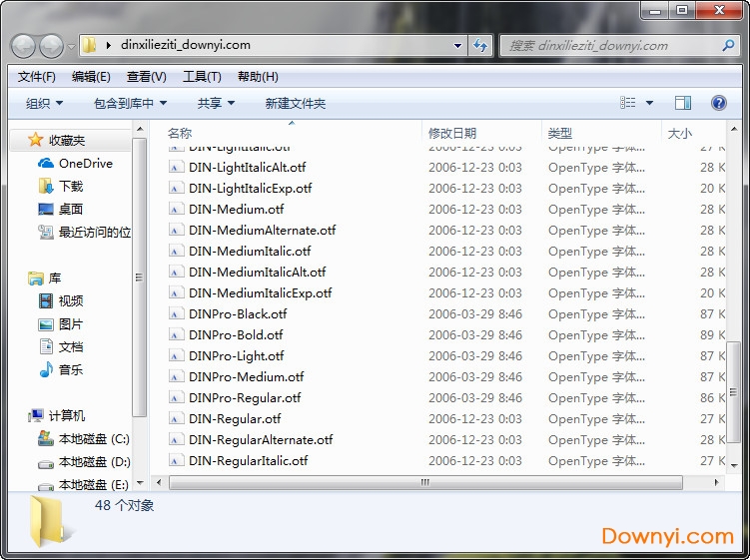Viewport: 750px width, 560px height.
Task: Click the 最近访问的位置 icon
Action: pyautogui.click(x=46, y=232)
